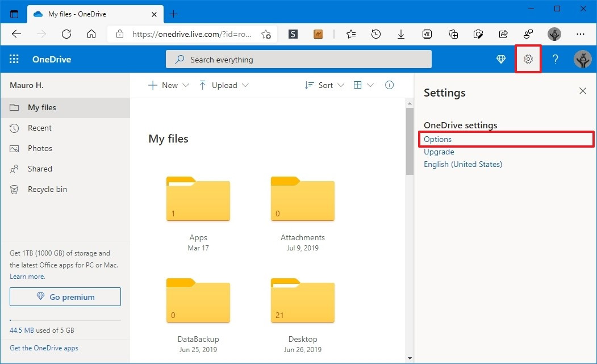This screenshot has width=597, height=364.
Task: Click the premium diamond icon in header
Action: 501,59
